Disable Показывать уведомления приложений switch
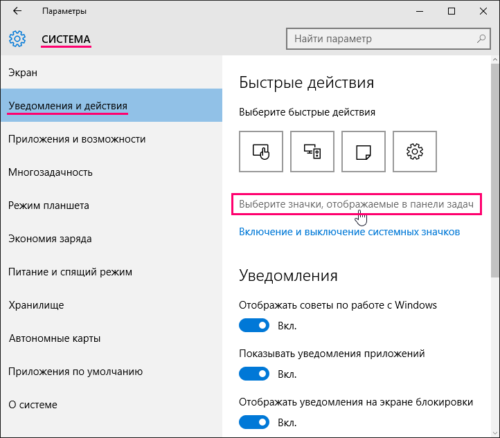500x438 pixels. pos(254,374)
